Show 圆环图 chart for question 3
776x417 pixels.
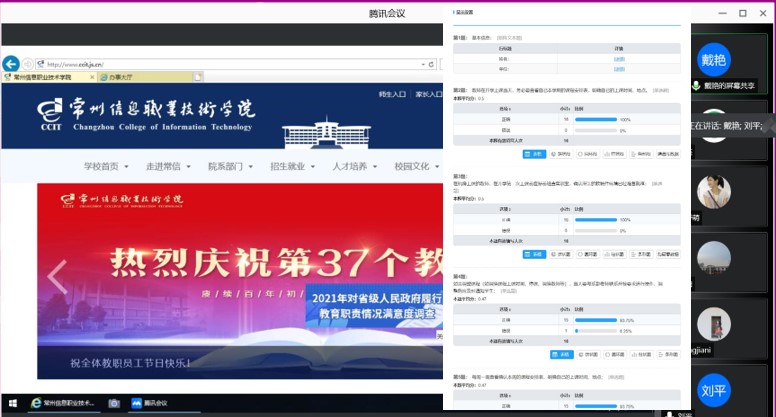[587, 254]
